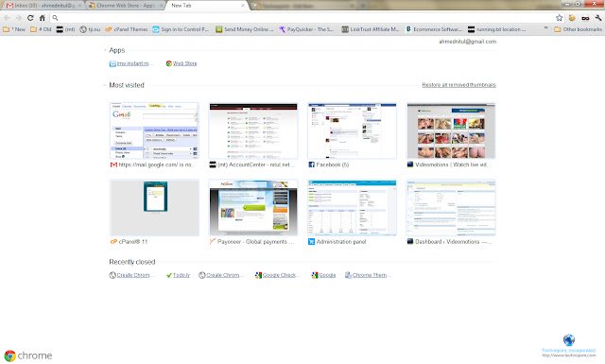Open the Payoneer Global payments thumbnail
Screen dimensions: 605x364
pos(253,208)
